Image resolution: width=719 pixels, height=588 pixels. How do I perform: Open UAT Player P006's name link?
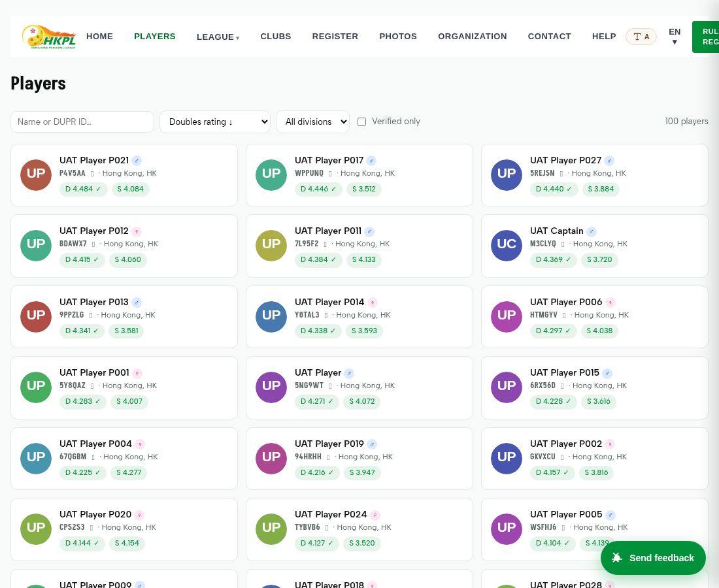point(566,302)
